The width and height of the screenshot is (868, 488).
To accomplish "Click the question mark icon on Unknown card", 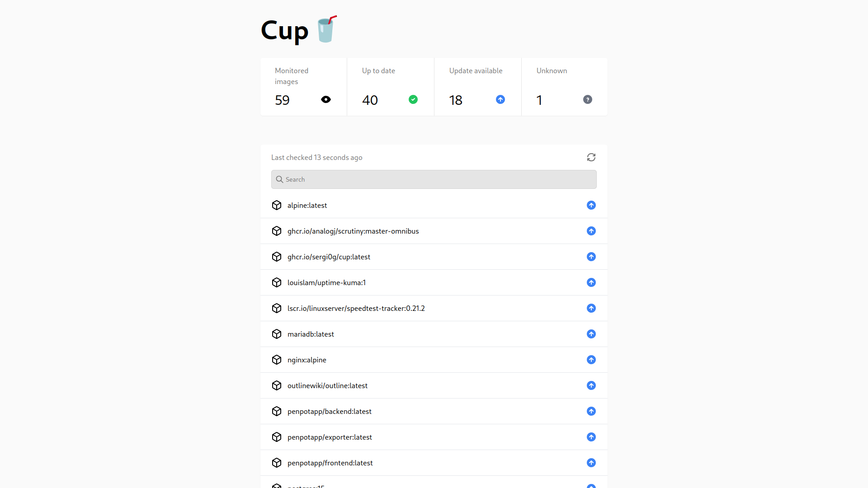I will pos(587,99).
